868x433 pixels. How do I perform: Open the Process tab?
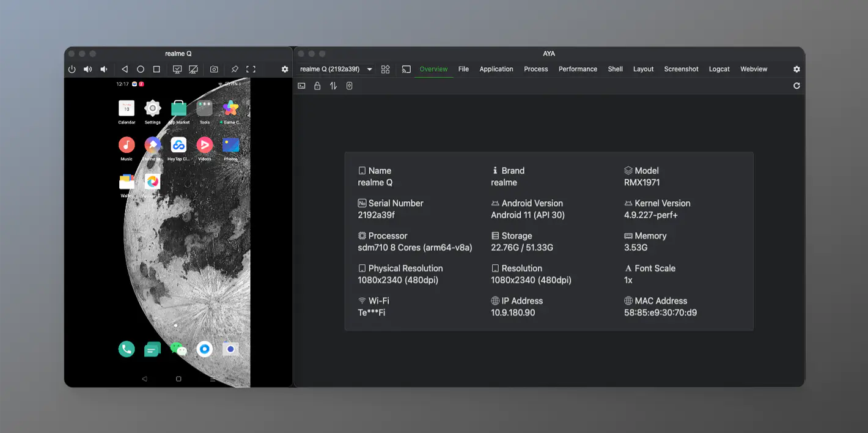click(536, 69)
